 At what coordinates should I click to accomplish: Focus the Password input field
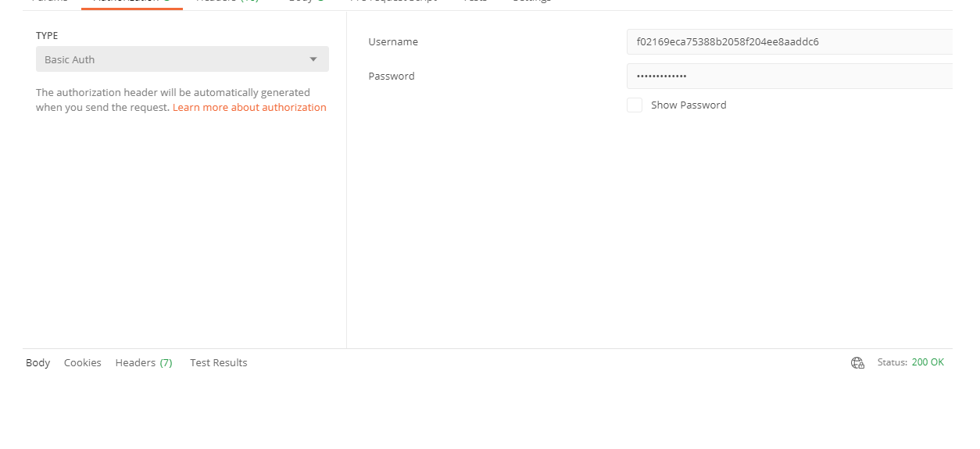point(789,77)
